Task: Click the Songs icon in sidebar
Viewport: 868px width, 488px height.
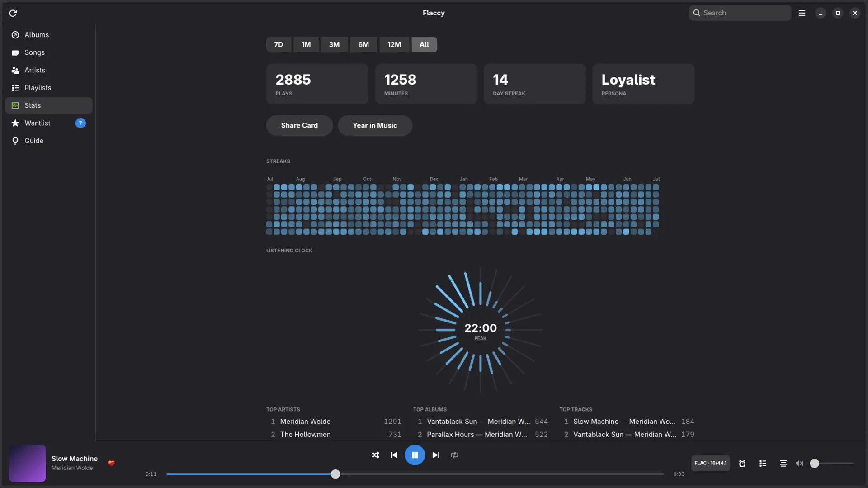Action: [15, 52]
